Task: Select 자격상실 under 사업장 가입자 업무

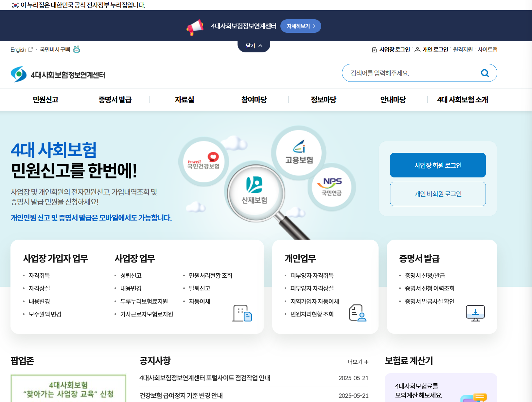Action: coord(39,288)
